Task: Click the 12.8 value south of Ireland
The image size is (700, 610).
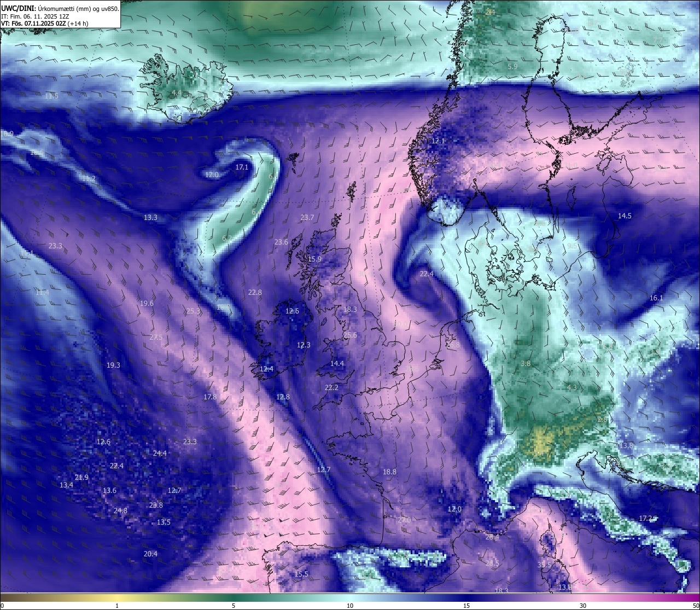Action: [x=283, y=397]
